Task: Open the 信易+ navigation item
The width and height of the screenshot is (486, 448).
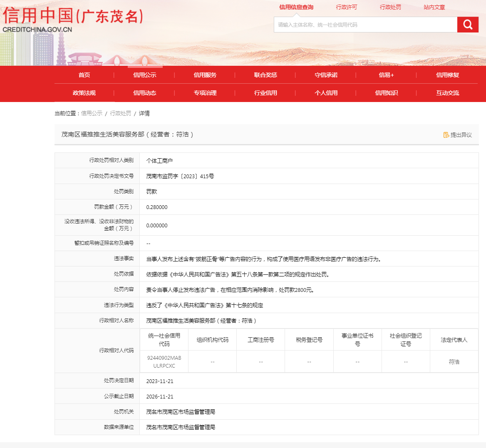Action: 386,75
